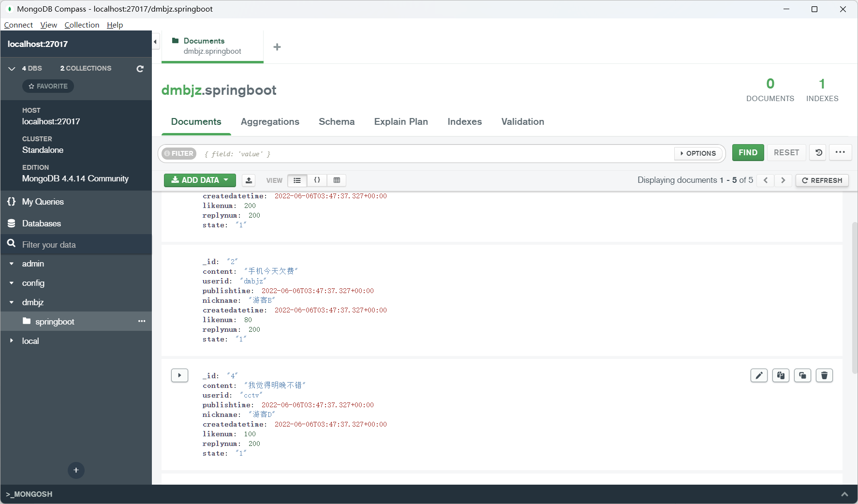Create a new database with plus button
858x504 pixels.
coord(76,470)
